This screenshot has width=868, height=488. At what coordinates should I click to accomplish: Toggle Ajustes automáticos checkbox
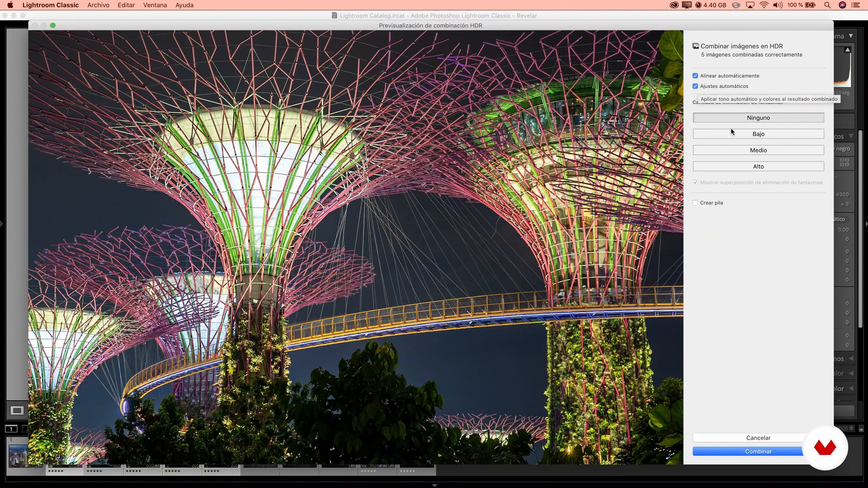[x=695, y=86]
